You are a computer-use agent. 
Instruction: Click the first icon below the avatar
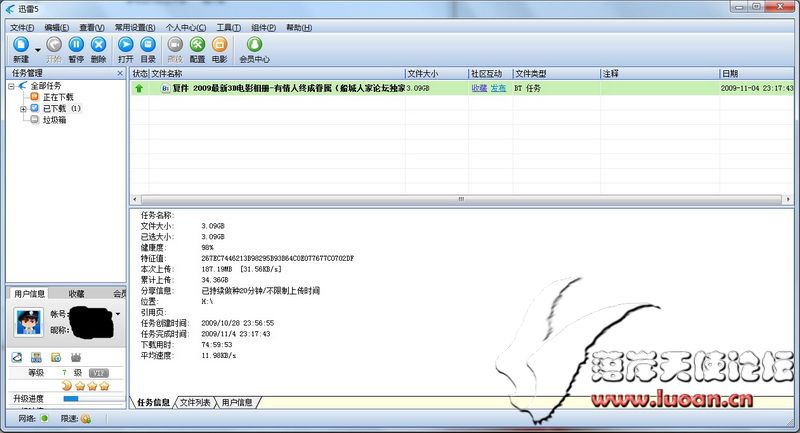click(17, 357)
